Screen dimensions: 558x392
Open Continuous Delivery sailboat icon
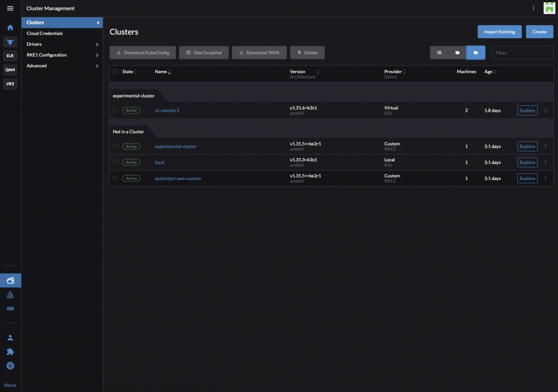(10, 294)
